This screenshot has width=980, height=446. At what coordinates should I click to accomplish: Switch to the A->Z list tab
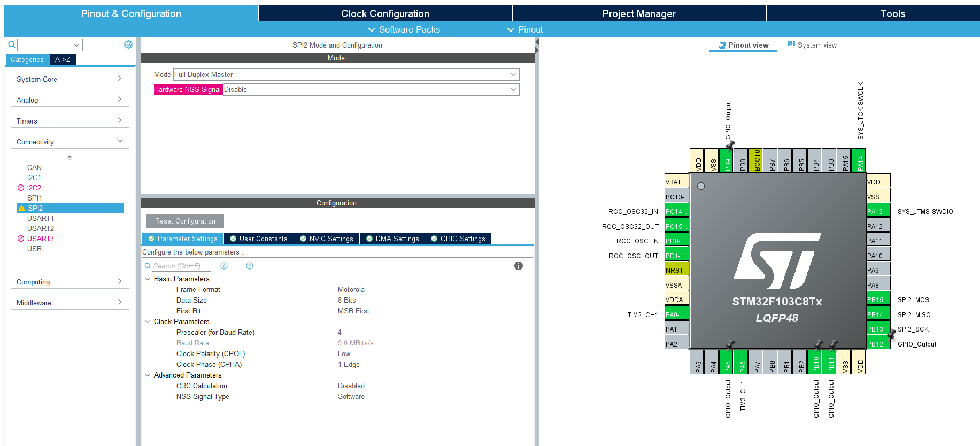pos(63,59)
